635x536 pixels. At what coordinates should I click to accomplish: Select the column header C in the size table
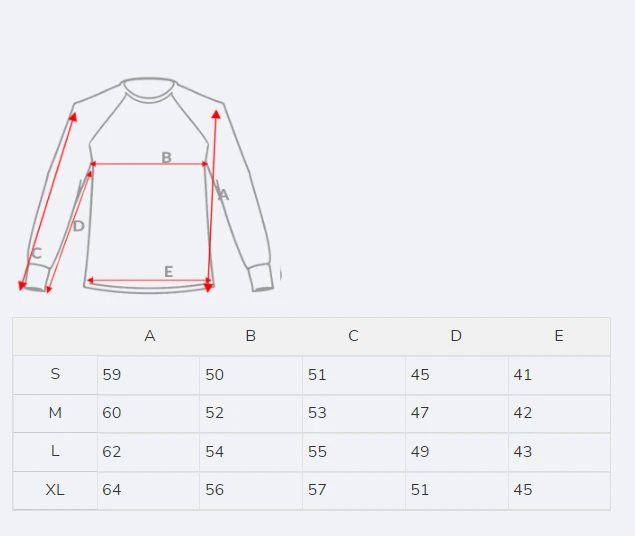pyautogui.click(x=353, y=336)
